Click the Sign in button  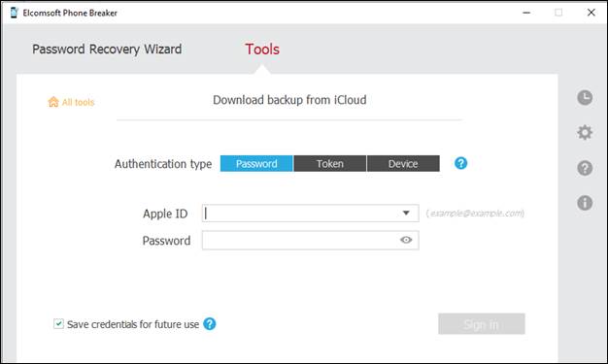tap(482, 323)
